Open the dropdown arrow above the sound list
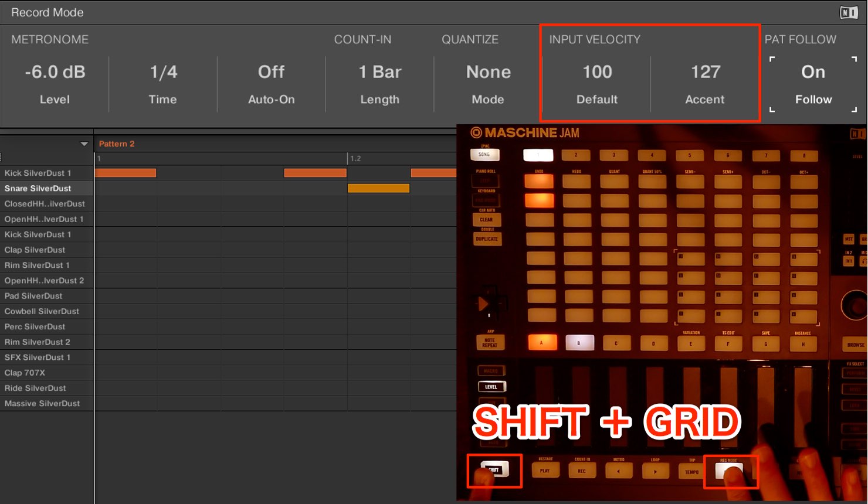The width and height of the screenshot is (868, 504). click(x=84, y=144)
